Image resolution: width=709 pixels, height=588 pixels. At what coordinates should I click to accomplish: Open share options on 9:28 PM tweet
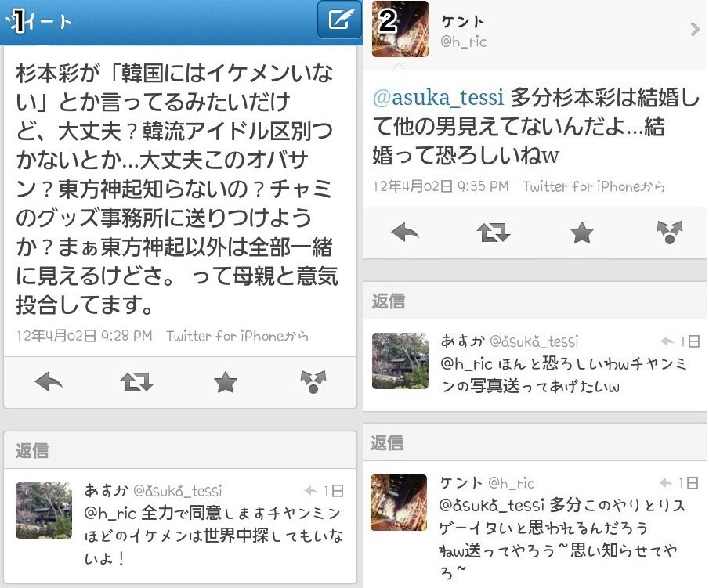click(313, 382)
